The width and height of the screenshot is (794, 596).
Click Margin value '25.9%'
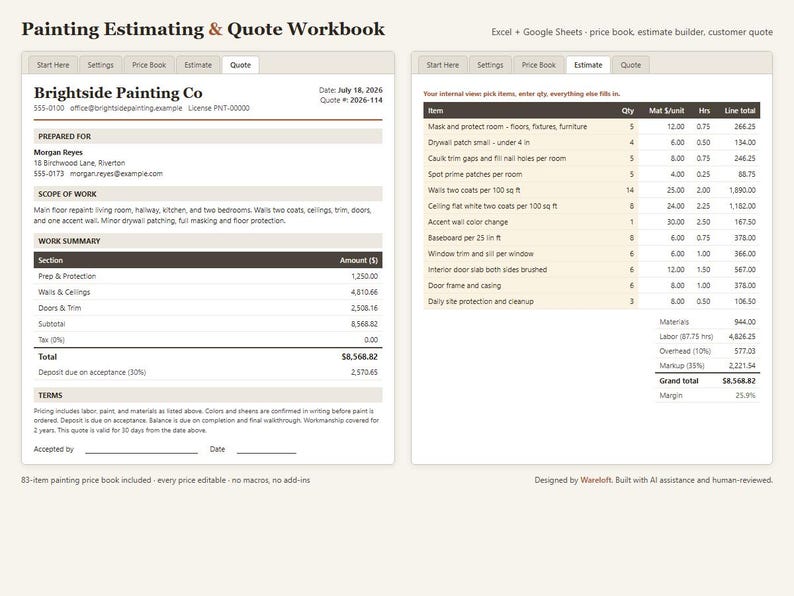click(x=745, y=395)
